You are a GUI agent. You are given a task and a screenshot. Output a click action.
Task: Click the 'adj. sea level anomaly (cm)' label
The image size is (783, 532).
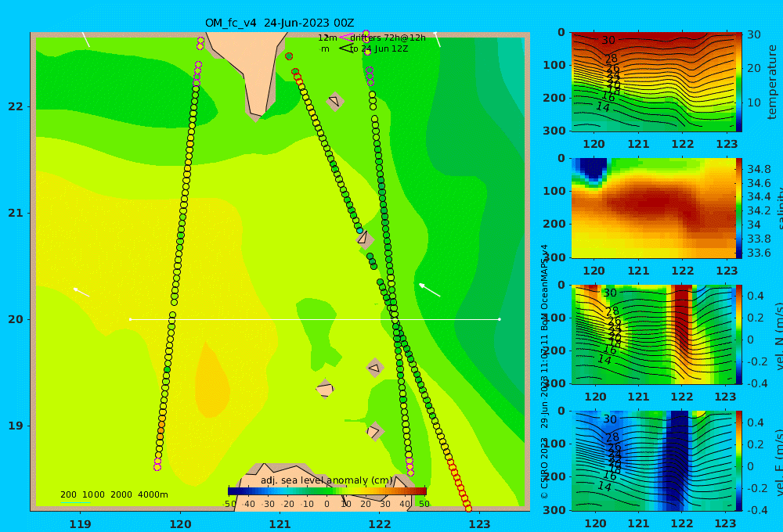[327, 480]
